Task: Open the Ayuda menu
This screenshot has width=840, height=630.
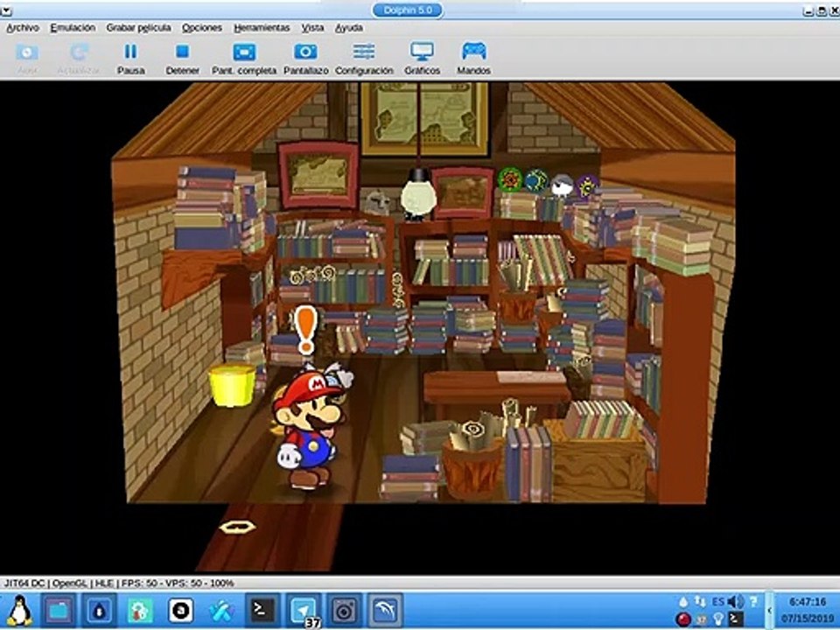Action: 349,28
